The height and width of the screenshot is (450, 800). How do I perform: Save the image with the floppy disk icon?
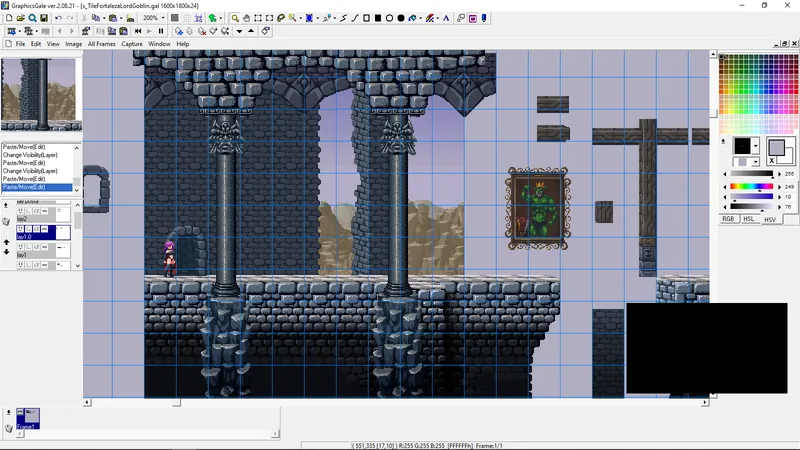[x=44, y=18]
